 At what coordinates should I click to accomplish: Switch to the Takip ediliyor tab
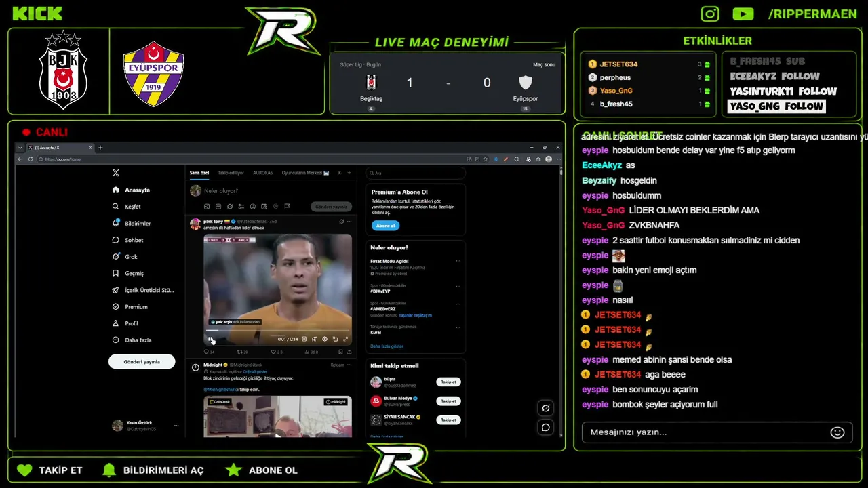pyautogui.click(x=231, y=173)
